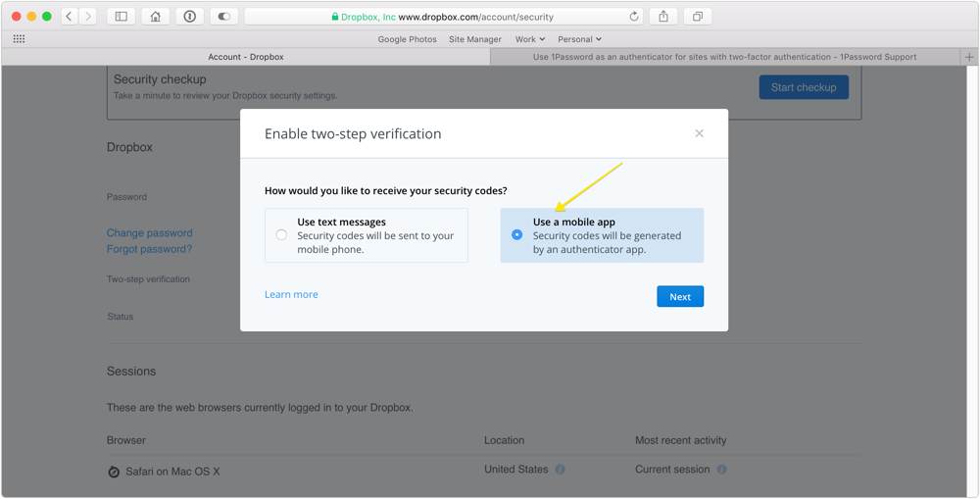Viewport: 980px width, 499px height.
Task: Open the 1Password toolbar extension icon
Action: [x=190, y=17]
